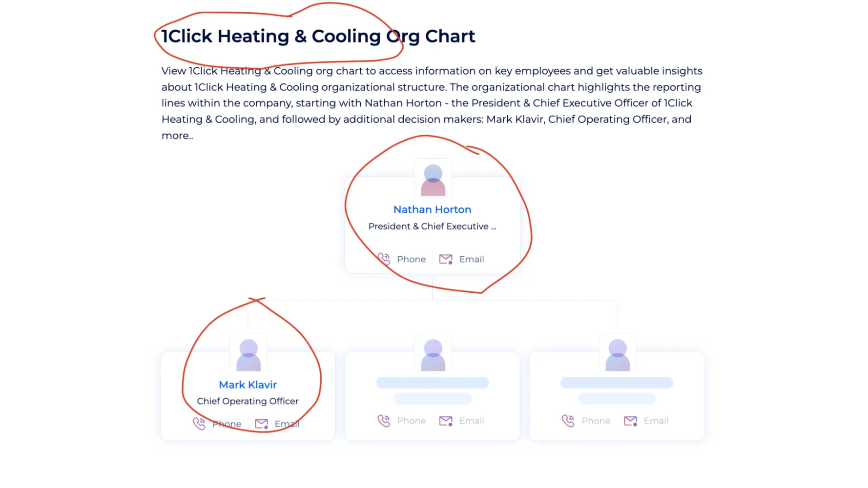Click right hidden employee's email icon
This screenshot has width=868, height=488.
630,421
